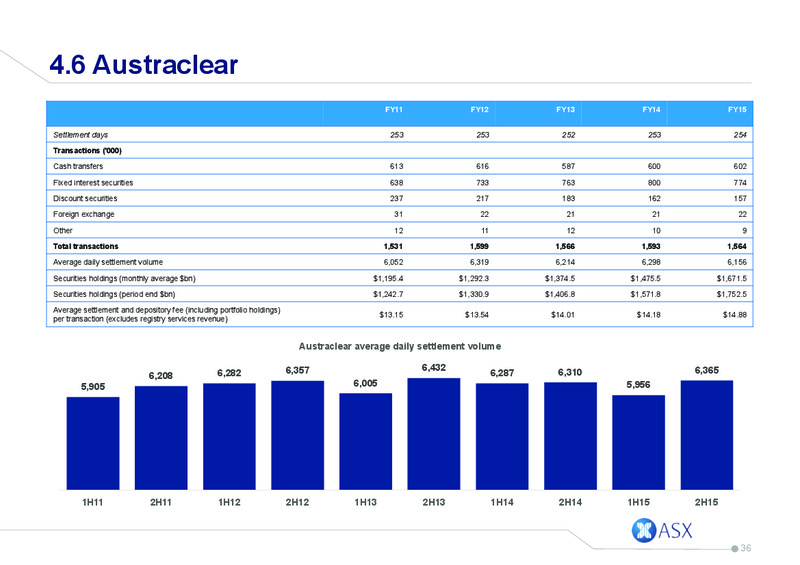Click the 'Fixed interest securities' row label
This screenshot has height=565, width=800.
[93, 183]
